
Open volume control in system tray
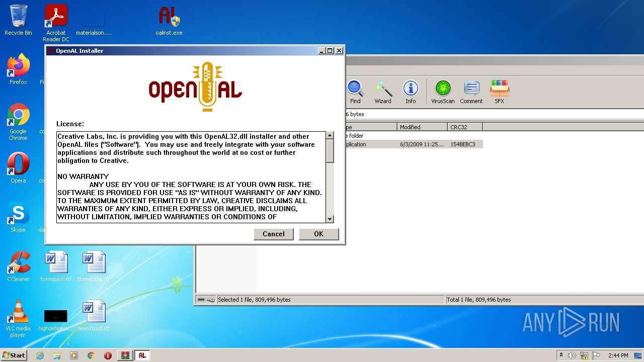tap(572, 355)
